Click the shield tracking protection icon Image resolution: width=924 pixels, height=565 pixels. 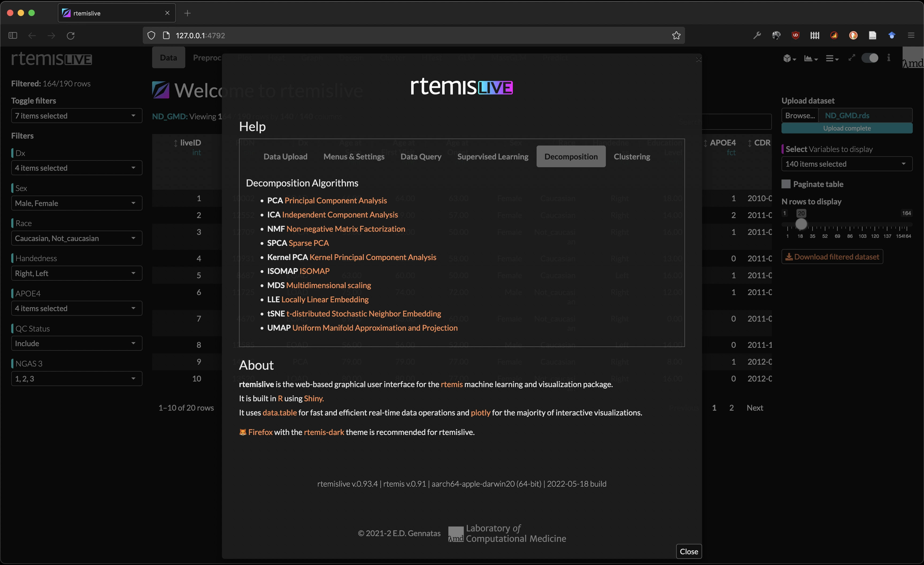point(151,35)
